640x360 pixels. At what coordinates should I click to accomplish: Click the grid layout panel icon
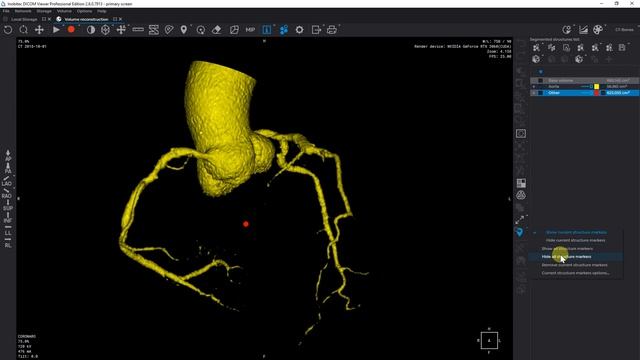[521, 183]
